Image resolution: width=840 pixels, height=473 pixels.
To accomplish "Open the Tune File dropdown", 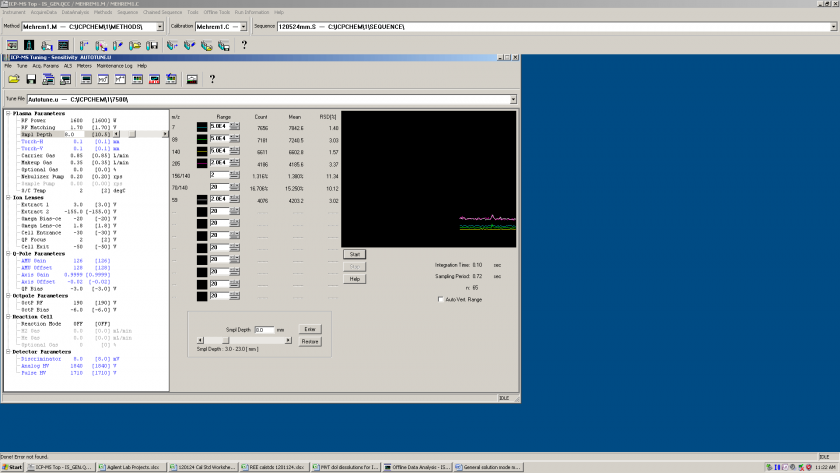I will (513, 100).
